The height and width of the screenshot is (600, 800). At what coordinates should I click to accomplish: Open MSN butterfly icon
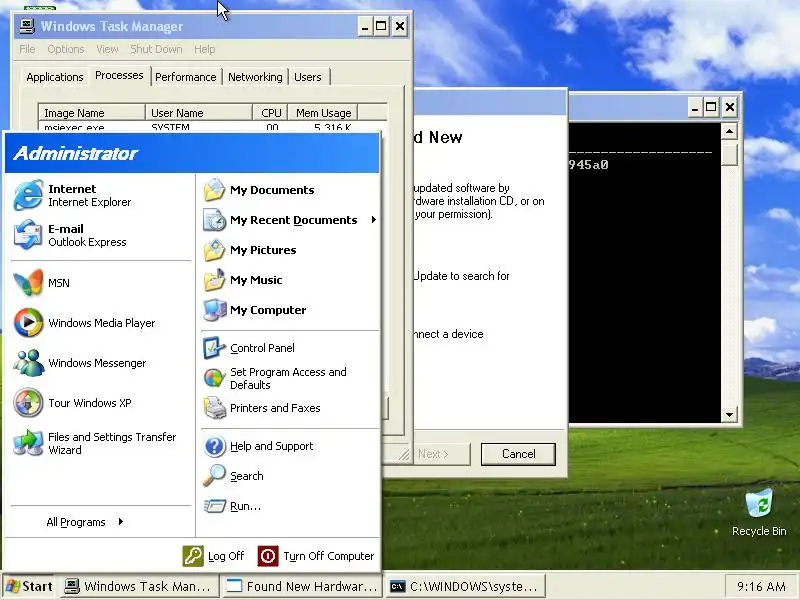pyautogui.click(x=29, y=283)
